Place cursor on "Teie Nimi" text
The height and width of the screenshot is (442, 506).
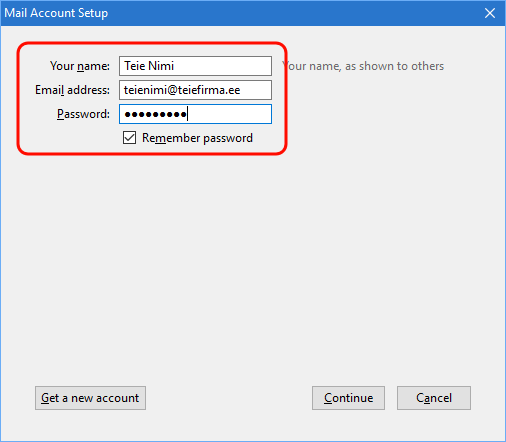point(149,66)
